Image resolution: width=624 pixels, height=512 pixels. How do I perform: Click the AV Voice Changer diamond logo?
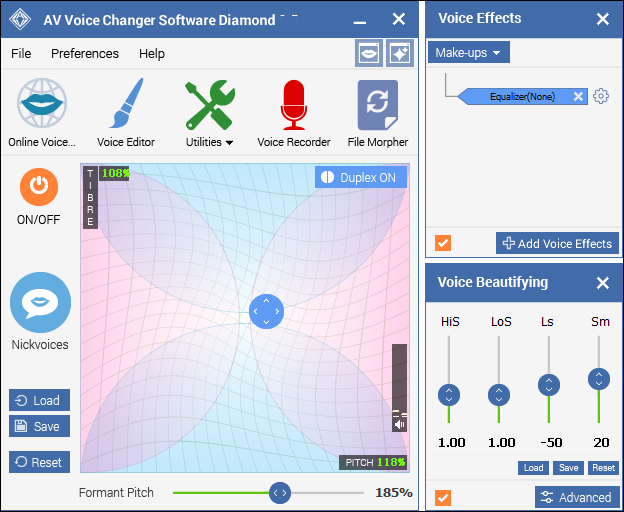tap(20, 19)
